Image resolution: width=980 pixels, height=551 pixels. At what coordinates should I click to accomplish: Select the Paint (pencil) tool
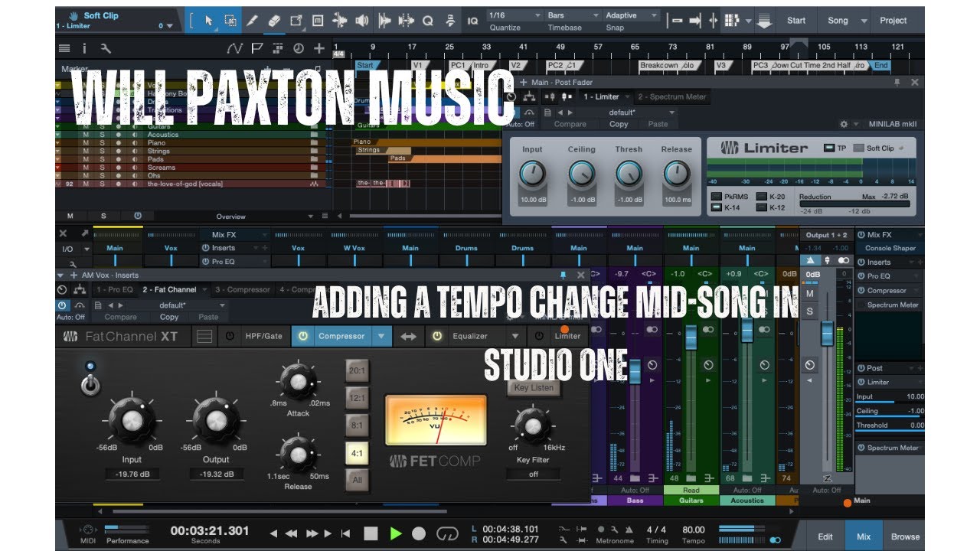pyautogui.click(x=252, y=21)
